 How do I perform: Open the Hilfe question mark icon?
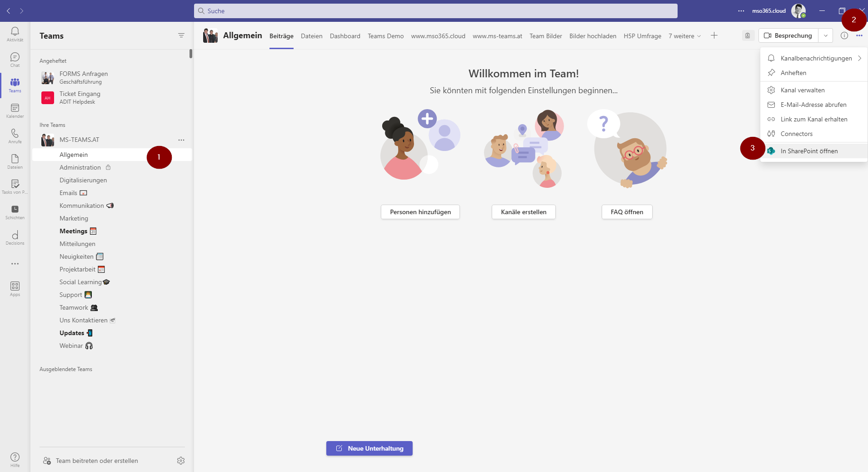(15, 459)
